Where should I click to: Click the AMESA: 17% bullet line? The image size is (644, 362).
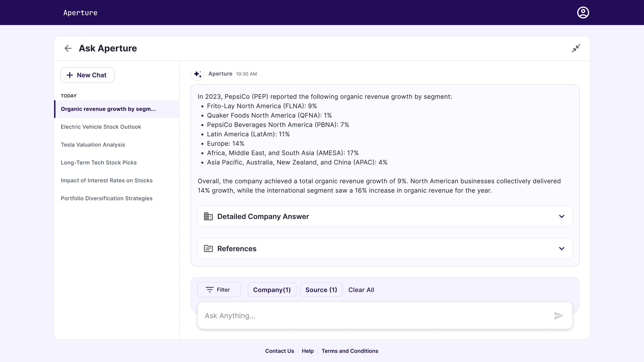click(283, 153)
